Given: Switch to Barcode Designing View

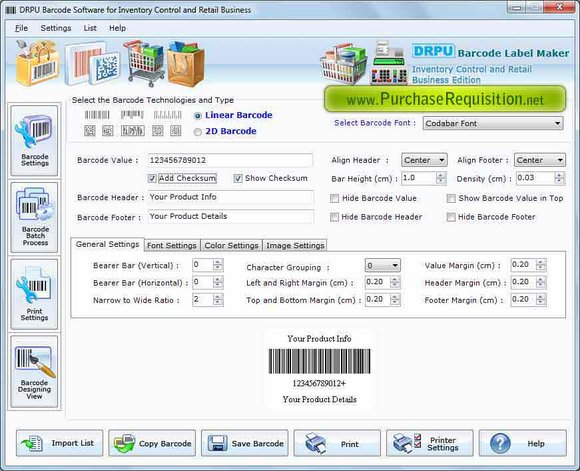Looking at the screenshot, I should tap(34, 371).
